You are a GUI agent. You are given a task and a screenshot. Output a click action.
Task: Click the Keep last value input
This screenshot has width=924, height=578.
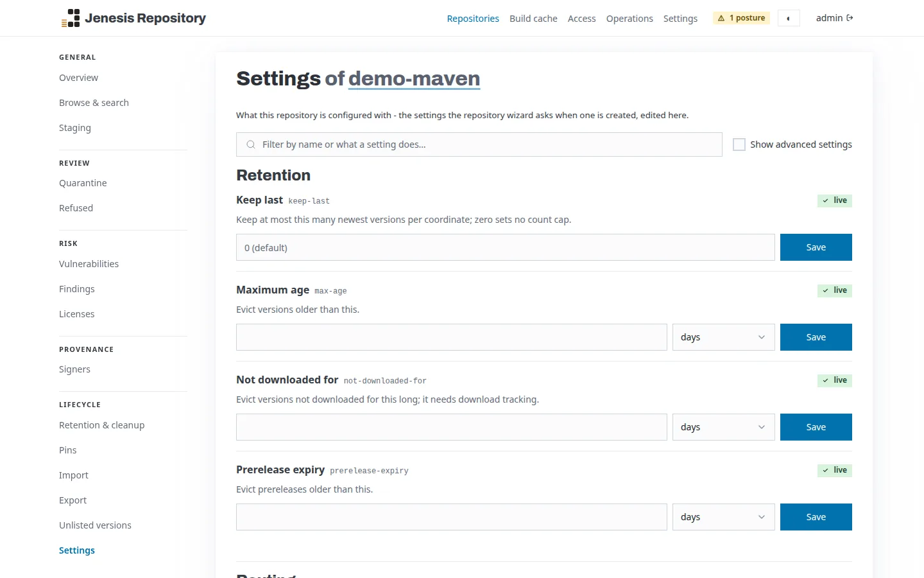point(506,247)
